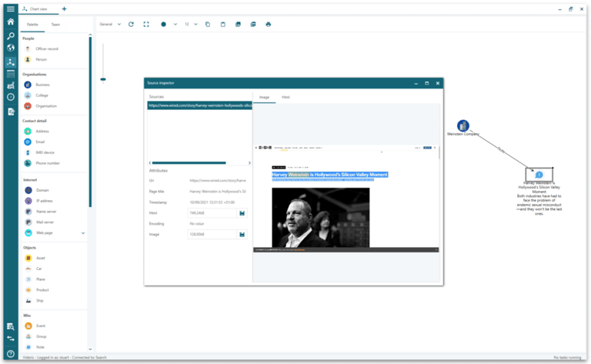Add a new tab with the plus icon
The image size is (591, 364).
point(64,8)
